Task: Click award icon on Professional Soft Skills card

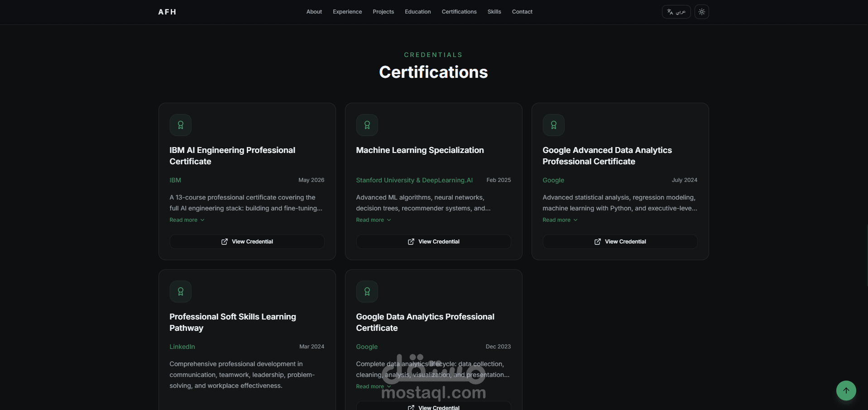Action: click(180, 291)
